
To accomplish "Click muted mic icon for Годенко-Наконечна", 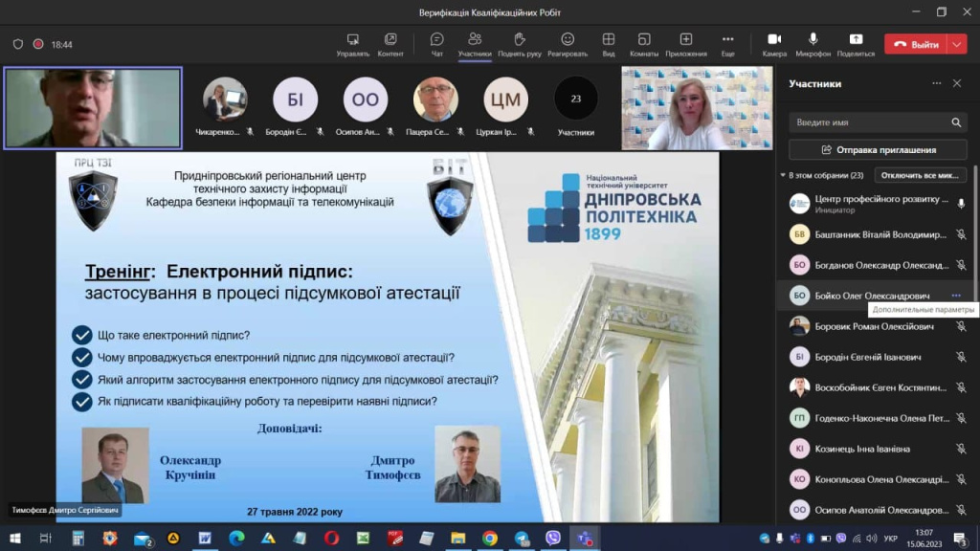I will pyautogui.click(x=961, y=418).
